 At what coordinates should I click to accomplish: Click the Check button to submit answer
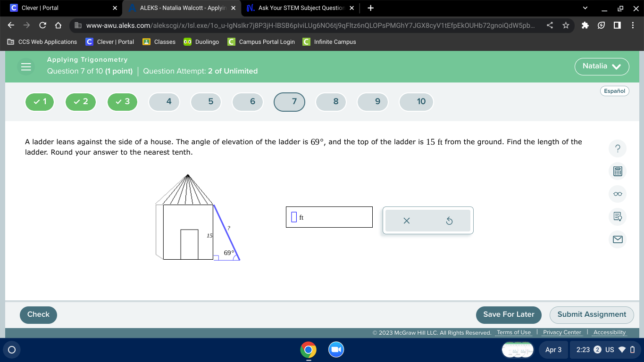click(x=38, y=314)
